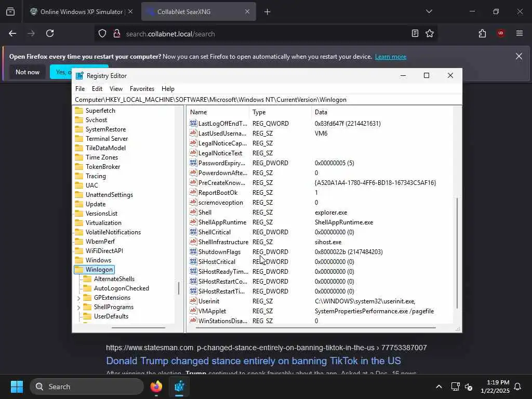Viewport: 532px width, 399px height.
Task: Click the Not now button
Action: pos(28,72)
